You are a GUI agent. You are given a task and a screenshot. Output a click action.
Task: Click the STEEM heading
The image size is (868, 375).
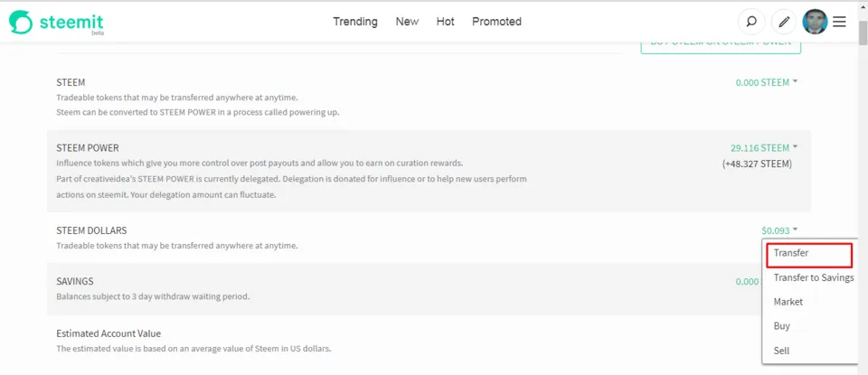click(x=71, y=82)
